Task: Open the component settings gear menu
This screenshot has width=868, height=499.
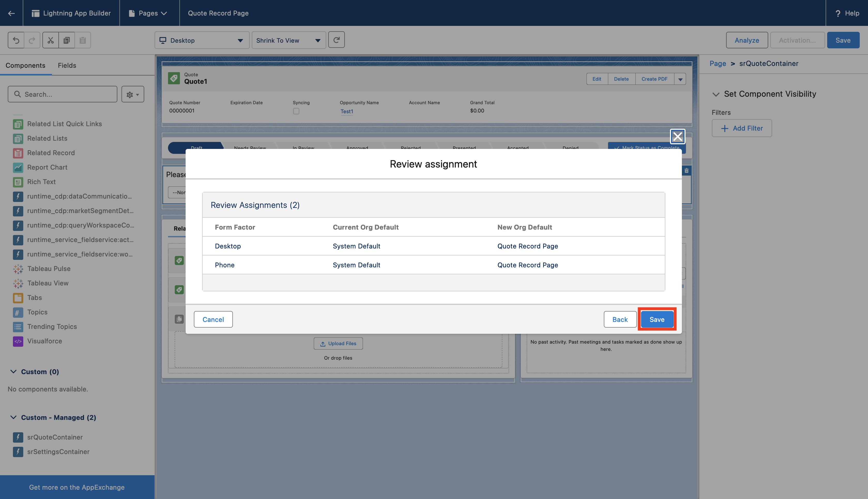Action: click(133, 94)
